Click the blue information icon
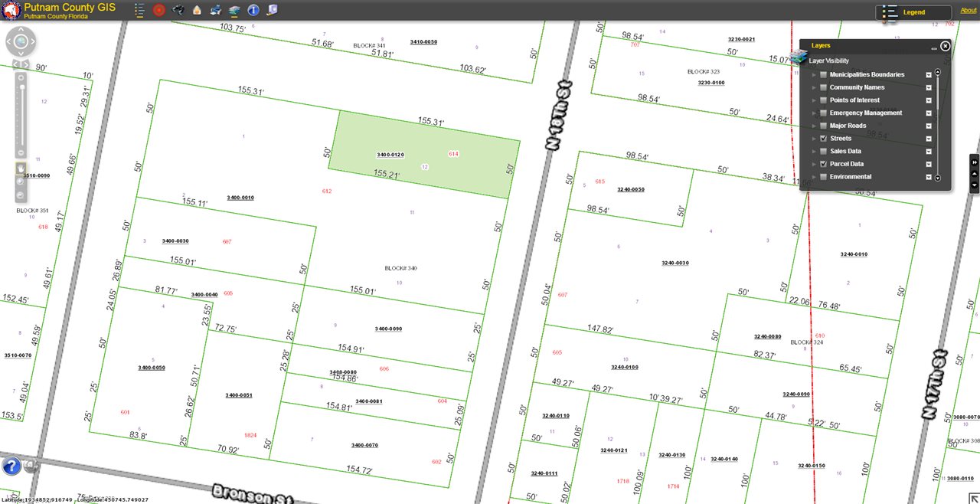This screenshot has height=504, width=980. [253, 10]
